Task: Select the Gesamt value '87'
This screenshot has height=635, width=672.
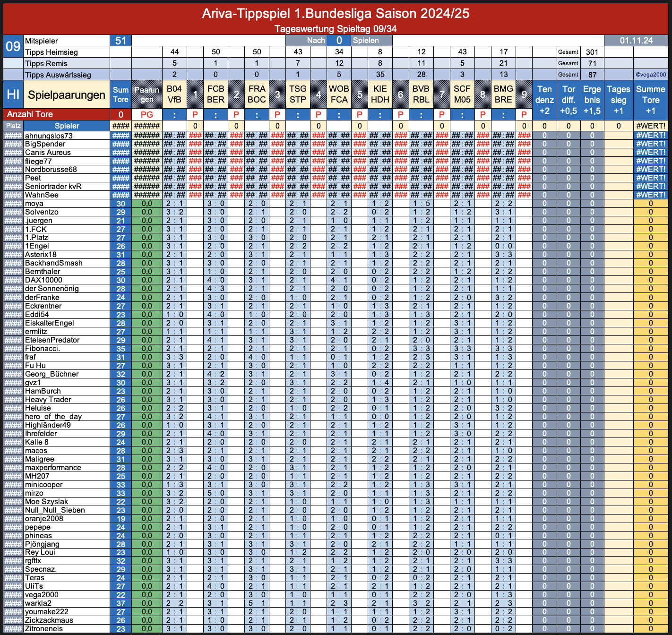Action: coord(592,75)
